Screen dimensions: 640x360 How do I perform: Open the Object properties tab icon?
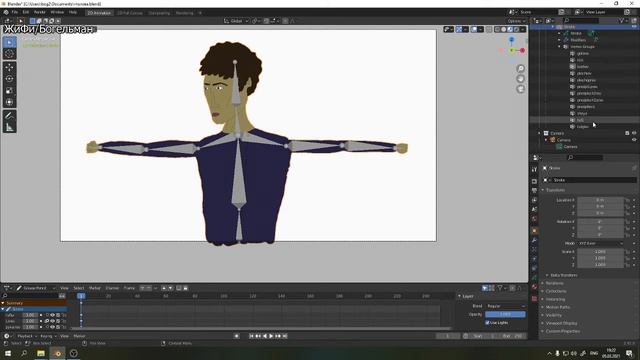click(534, 231)
